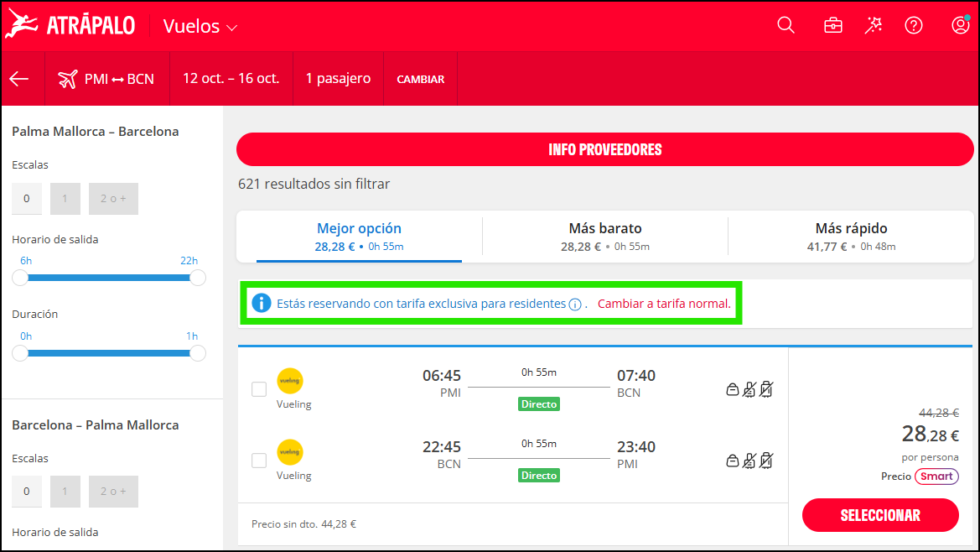This screenshot has width=980, height=552.
Task: Toggle '2 o +' escalas for Barcelona – Palma Mallorca
Action: (x=113, y=492)
